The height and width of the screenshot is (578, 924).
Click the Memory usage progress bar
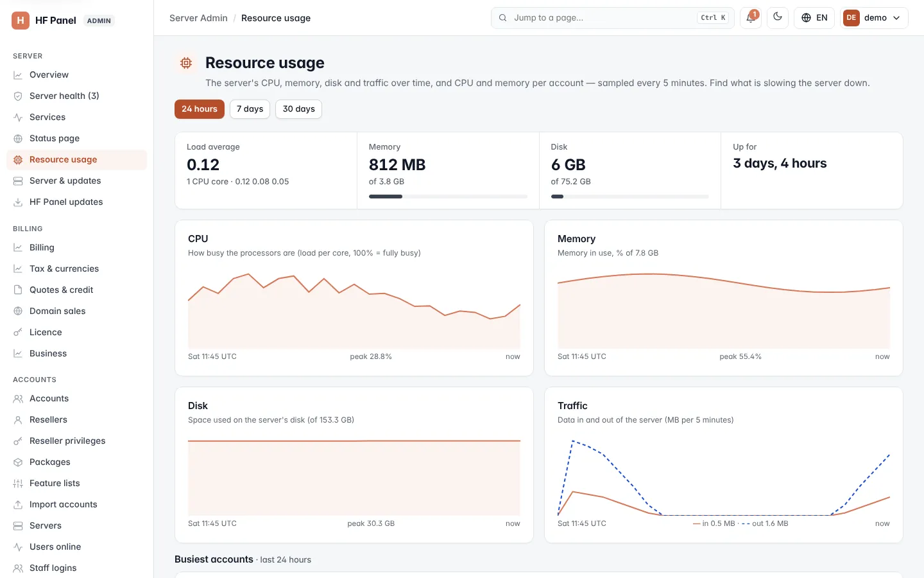coord(448,197)
